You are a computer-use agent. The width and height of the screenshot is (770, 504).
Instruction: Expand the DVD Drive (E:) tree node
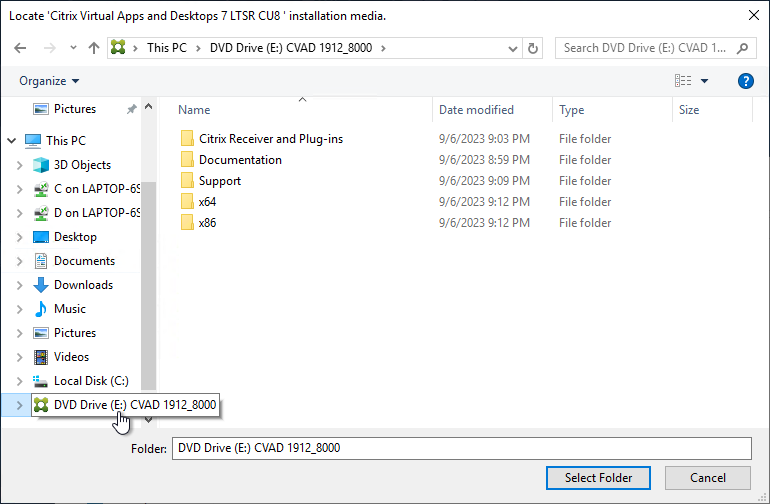coord(20,406)
